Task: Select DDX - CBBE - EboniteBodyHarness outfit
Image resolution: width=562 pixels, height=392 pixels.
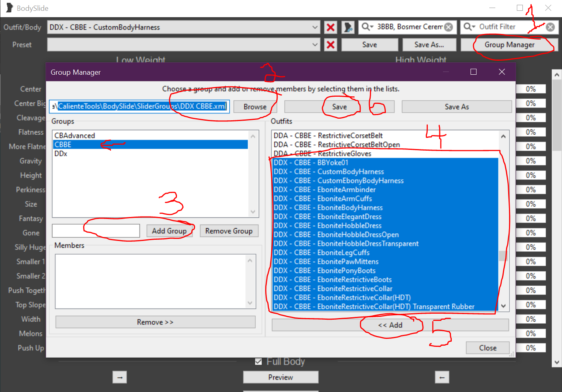Action: click(x=385, y=207)
